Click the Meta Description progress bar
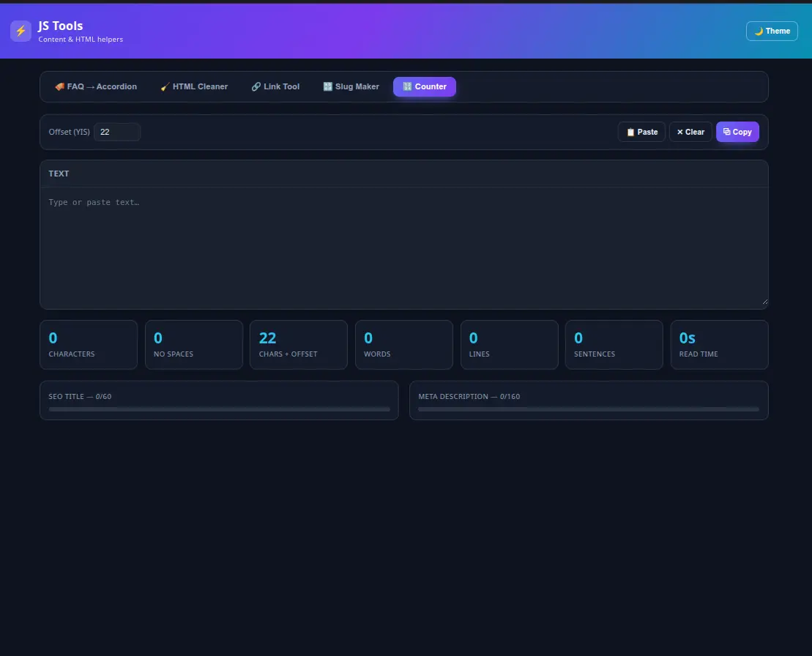The height and width of the screenshot is (656, 812). coord(588,409)
